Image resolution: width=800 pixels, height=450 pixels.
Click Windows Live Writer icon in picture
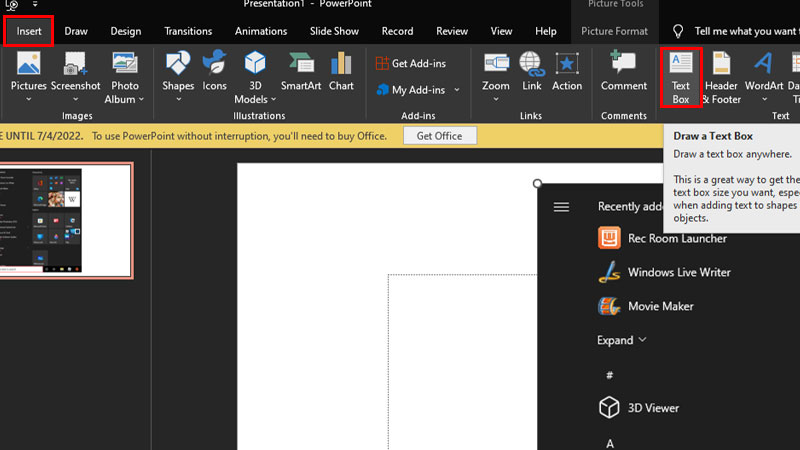(x=609, y=272)
